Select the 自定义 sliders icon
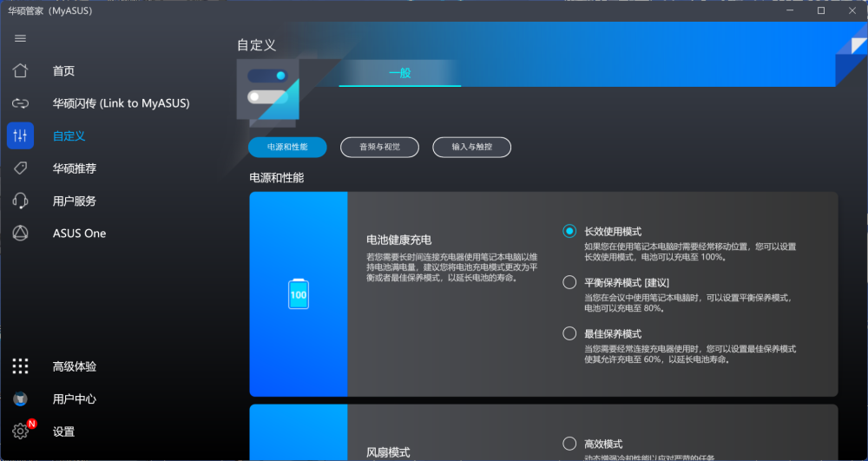Viewport: 868px width, 461px height. point(21,135)
